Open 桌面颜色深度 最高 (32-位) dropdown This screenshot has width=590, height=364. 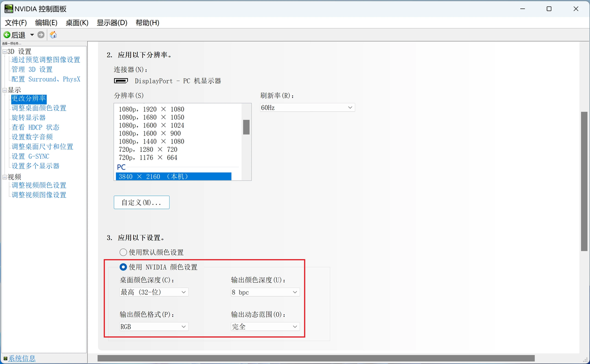tap(153, 292)
